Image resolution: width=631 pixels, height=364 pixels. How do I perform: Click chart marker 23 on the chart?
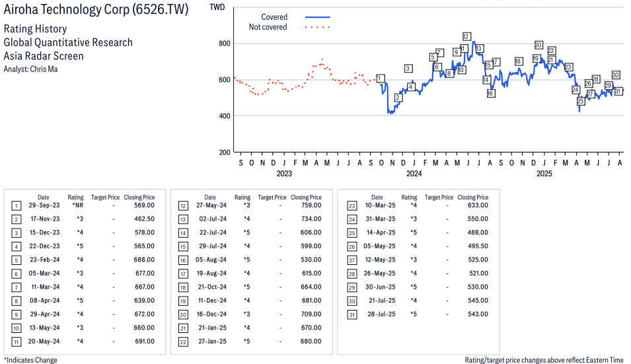pos(568,67)
